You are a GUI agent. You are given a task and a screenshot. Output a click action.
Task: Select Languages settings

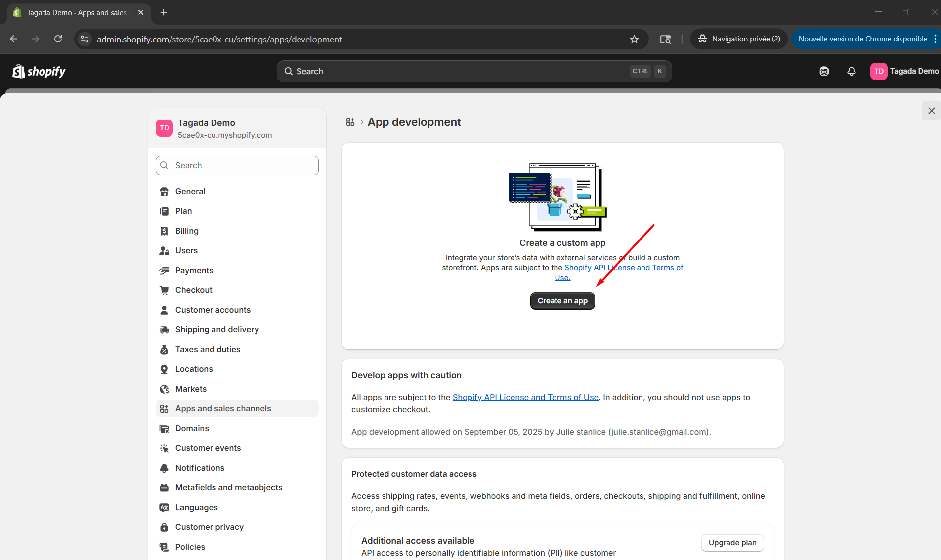[x=237, y=507]
